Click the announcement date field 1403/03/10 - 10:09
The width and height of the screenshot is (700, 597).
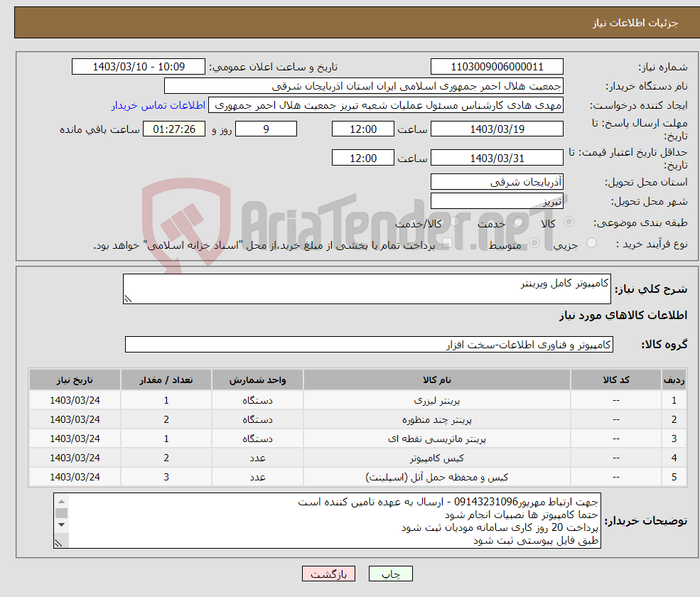(139, 67)
